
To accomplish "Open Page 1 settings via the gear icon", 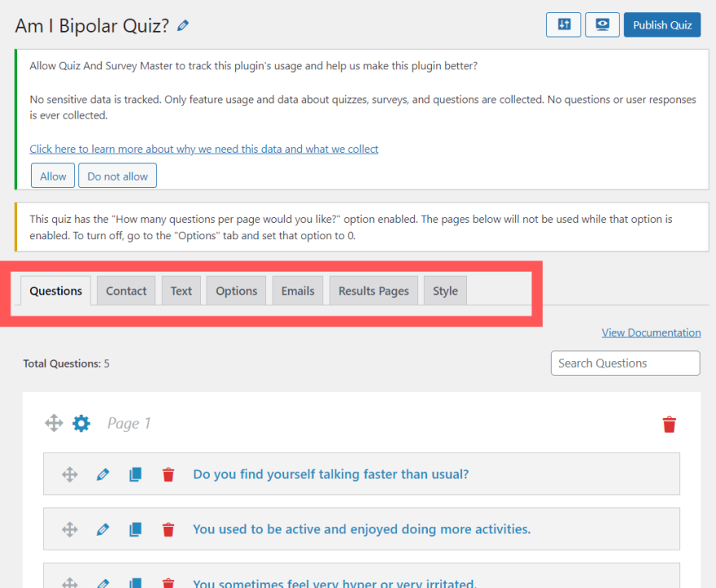I will pyautogui.click(x=81, y=423).
